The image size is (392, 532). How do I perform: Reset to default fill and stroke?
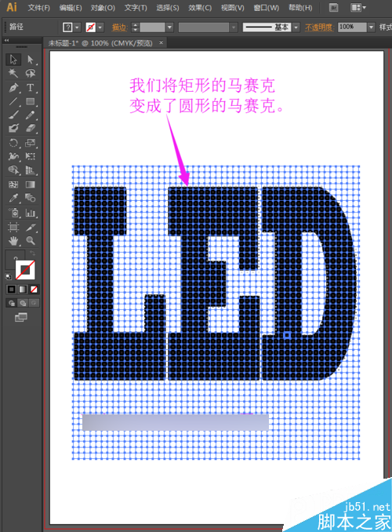click(x=8, y=276)
